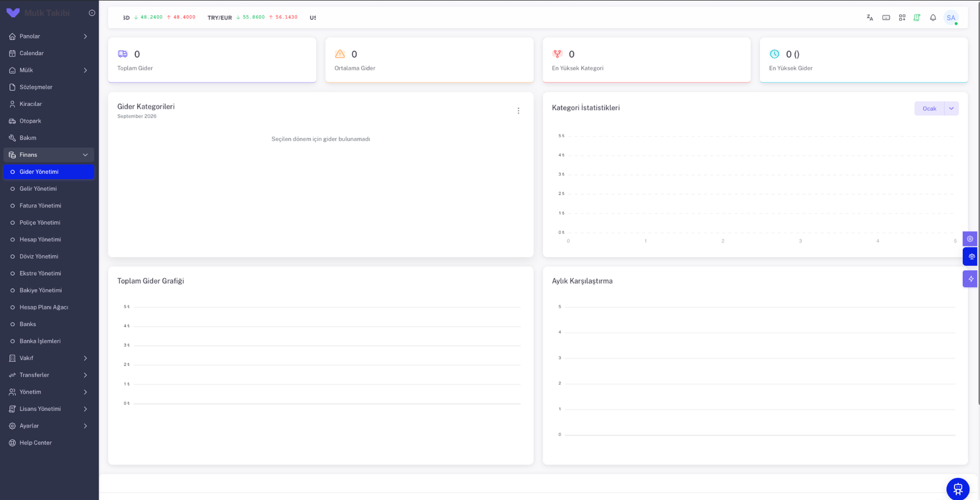The width and height of the screenshot is (980, 500).
Task: Open Bakım in the sidebar
Action: coord(49,138)
